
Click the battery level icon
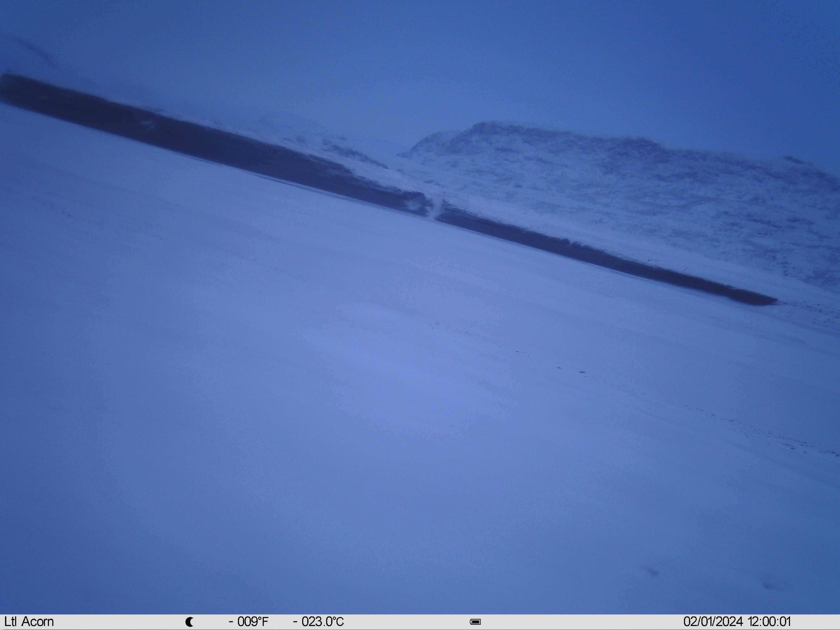475,622
